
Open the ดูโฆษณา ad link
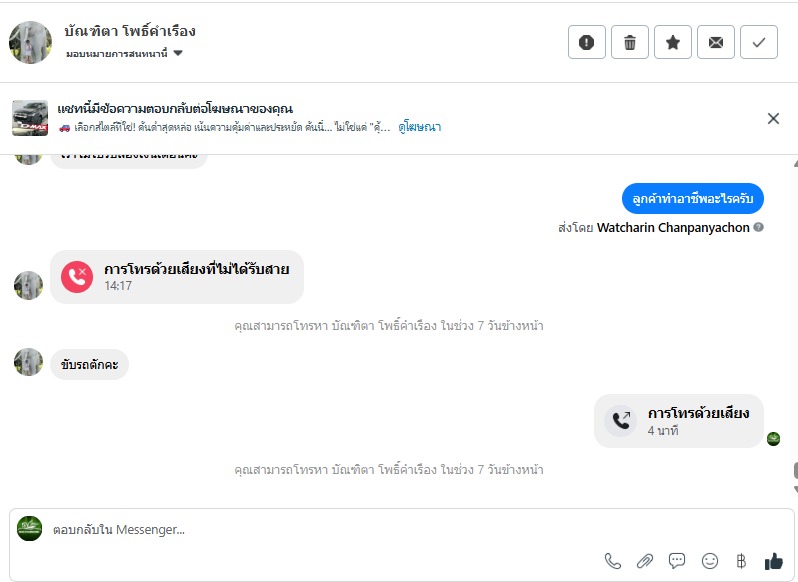[x=420, y=127]
